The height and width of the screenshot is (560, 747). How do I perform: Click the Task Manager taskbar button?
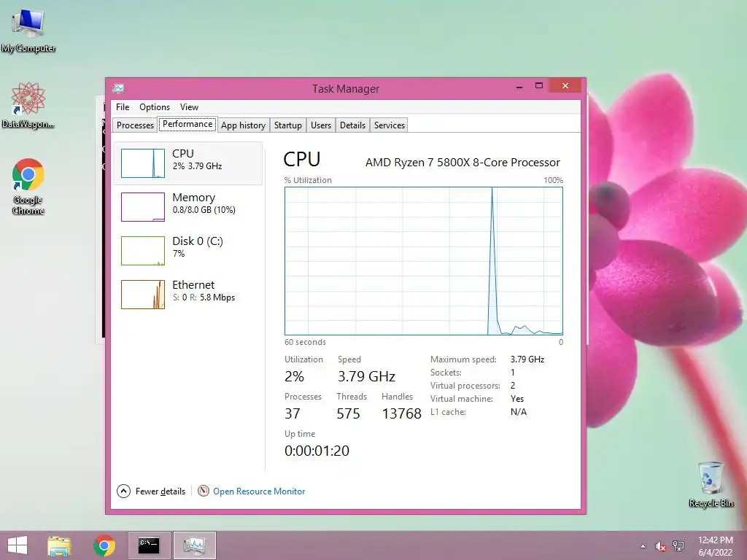click(x=194, y=545)
